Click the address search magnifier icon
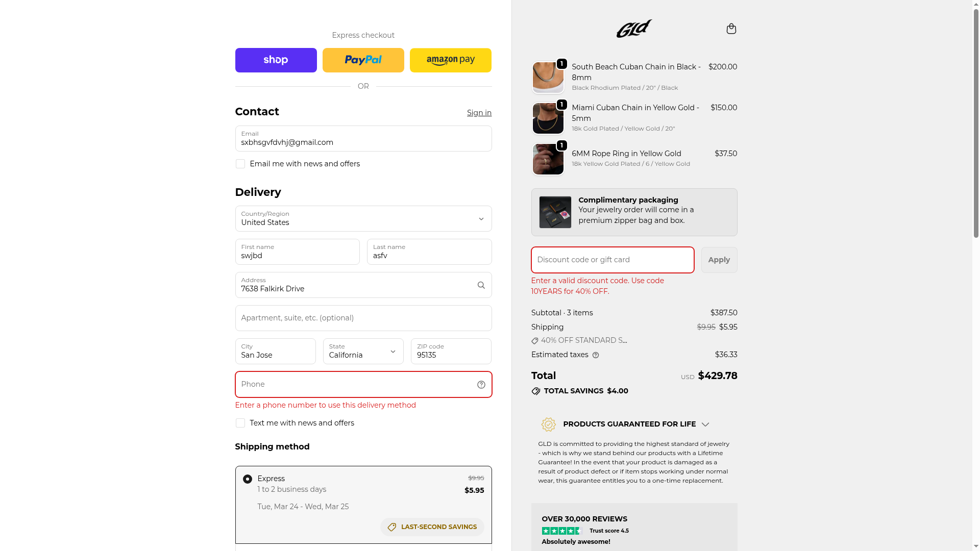Screen dimensions: 980x551 tap(481, 285)
